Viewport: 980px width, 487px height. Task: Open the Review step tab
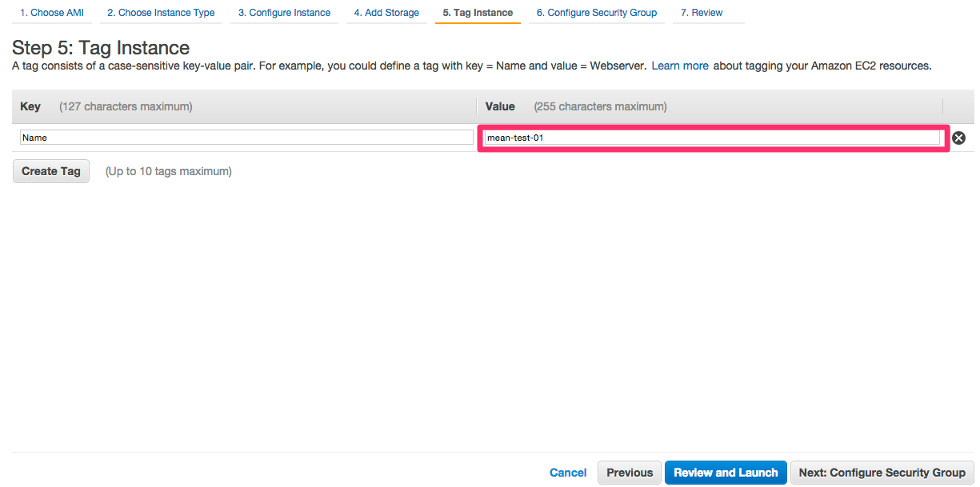coord(702,13)
